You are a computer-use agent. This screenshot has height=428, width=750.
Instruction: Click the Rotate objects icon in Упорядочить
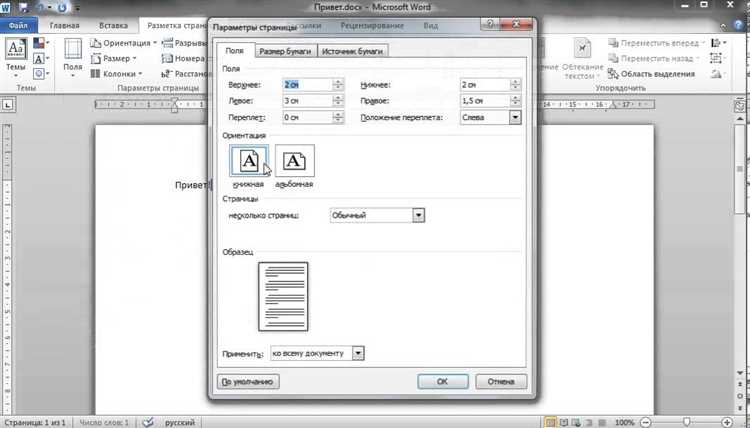tap(717, 74)
